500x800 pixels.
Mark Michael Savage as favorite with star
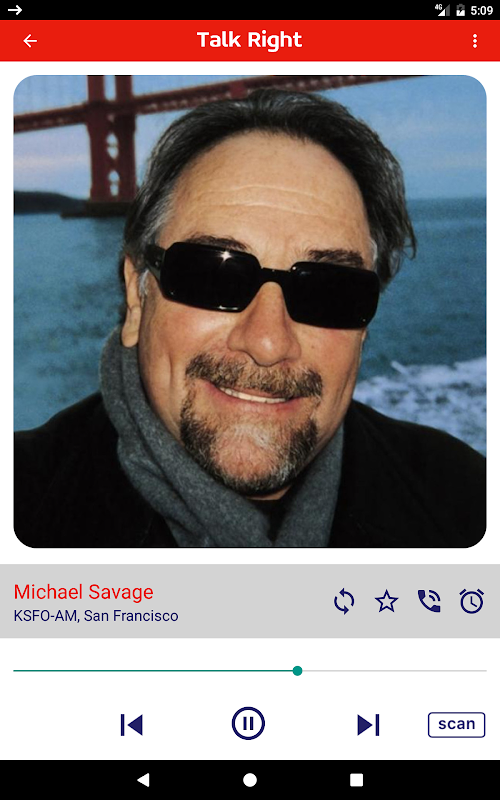386,601
